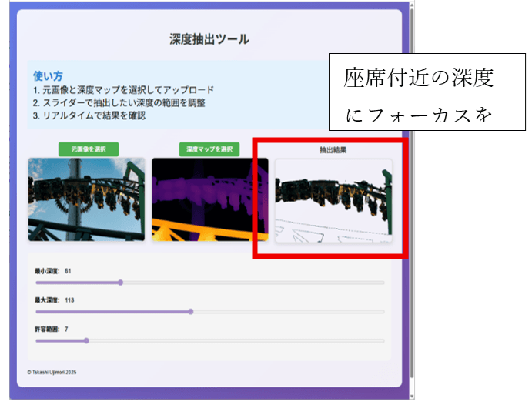Click the 最小深度 value label 61

(68, 271)
